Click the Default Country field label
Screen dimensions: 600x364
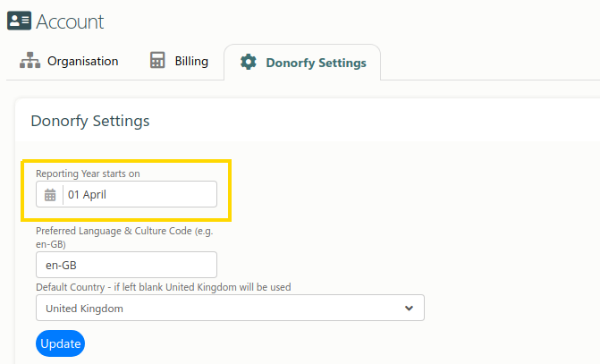coord(164,287)
